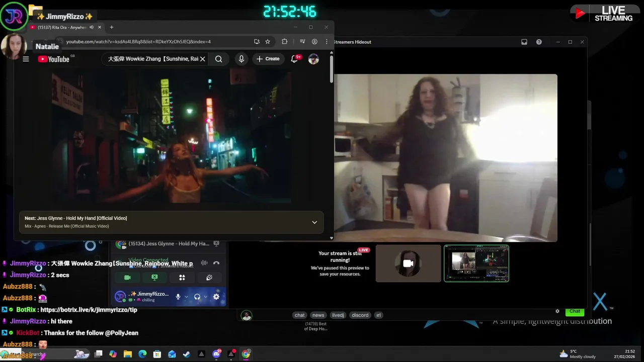Mute the Discord microphone
The image size is (644, 362).
(178, 297)
